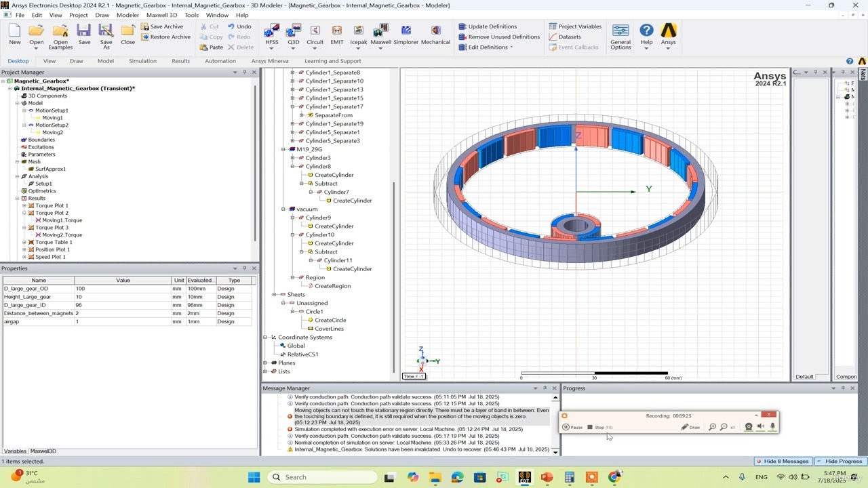Click the Undo toolbar button
The width and height of the screenshot is (868, 488).
click(239, 26)
